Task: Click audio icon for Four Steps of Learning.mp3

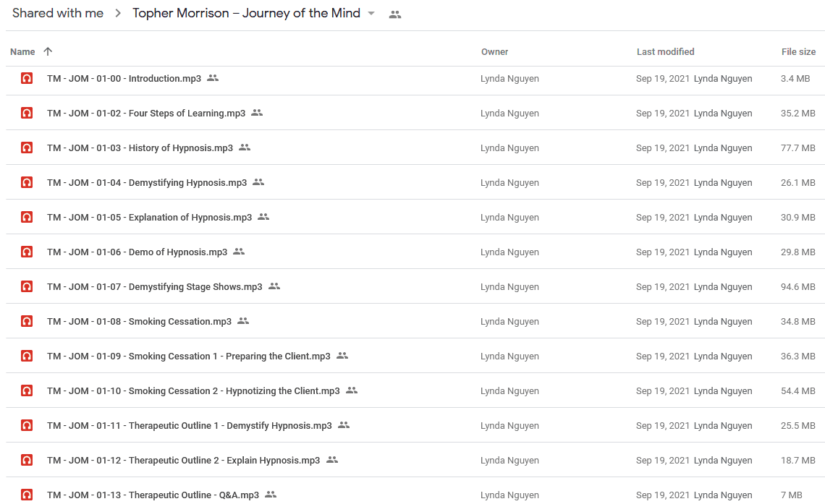Action: [x=27, y=113]
